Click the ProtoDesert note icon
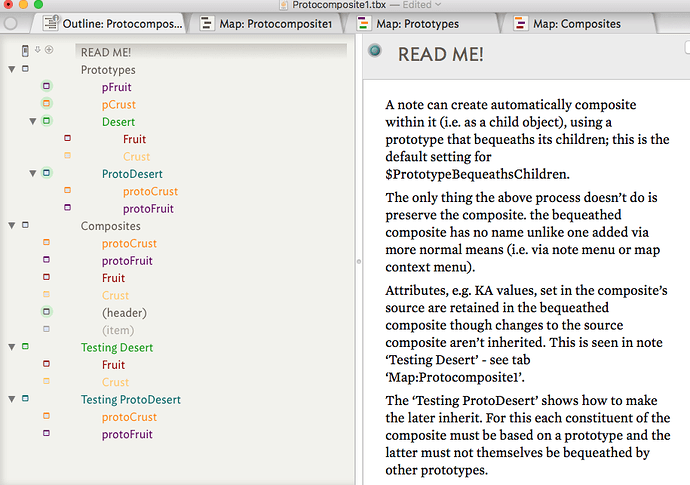 47,173
